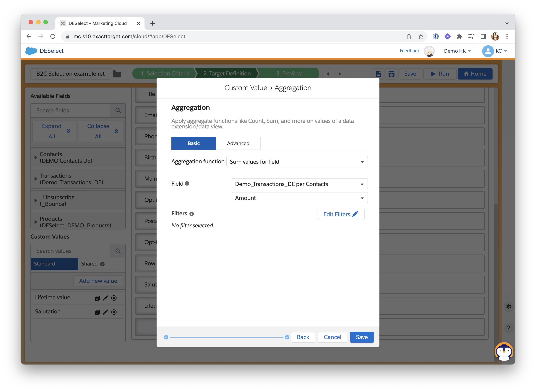Click the folder icon beside selection name
The image size is (536, 392).
[117, 74]
